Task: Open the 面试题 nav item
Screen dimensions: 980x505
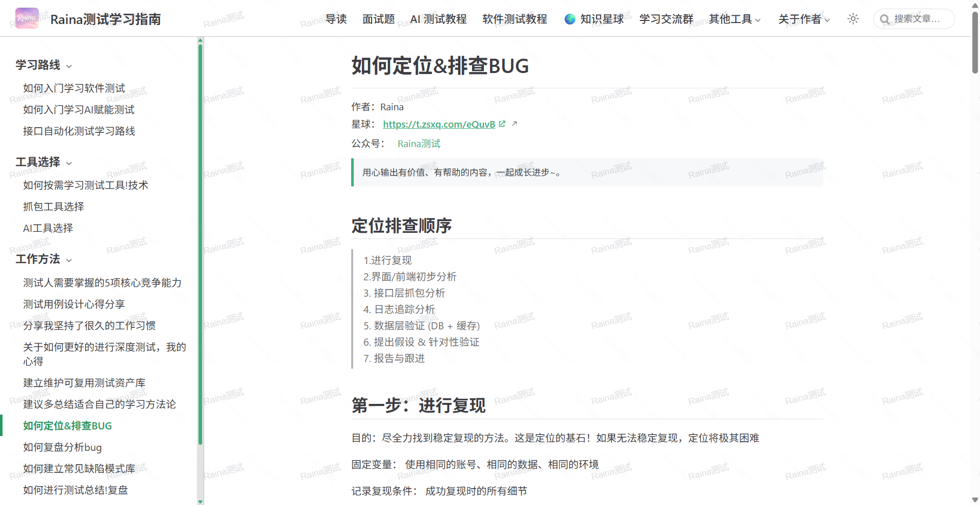Action: coord(379,19)
